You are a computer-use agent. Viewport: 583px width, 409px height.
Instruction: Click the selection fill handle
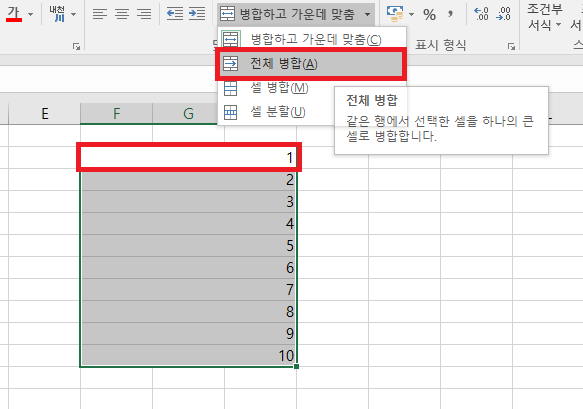(296, 367)
